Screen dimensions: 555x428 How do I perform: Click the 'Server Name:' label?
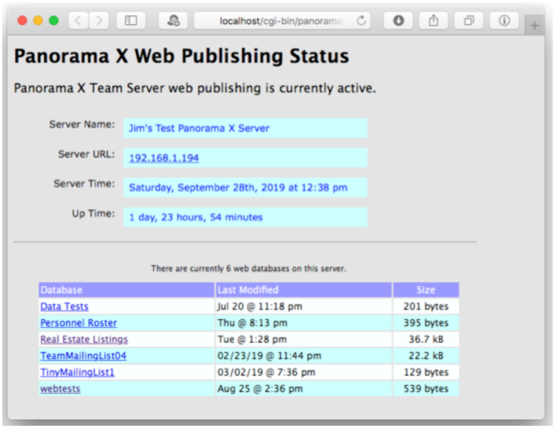click(x=82, y=124)
